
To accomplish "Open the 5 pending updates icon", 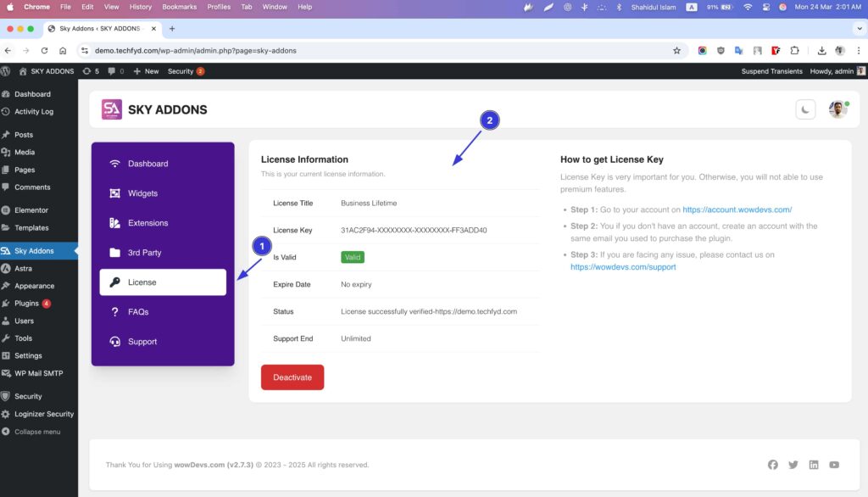I will tap(91, 71).
